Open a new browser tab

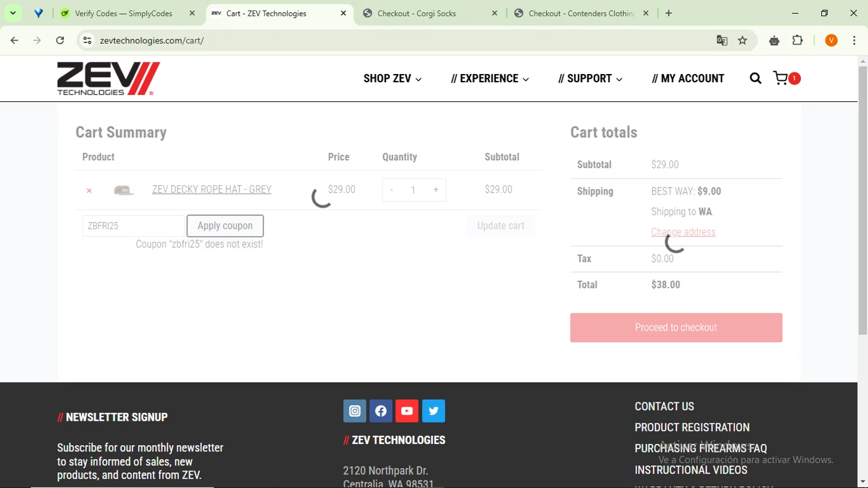click(669, 13)
